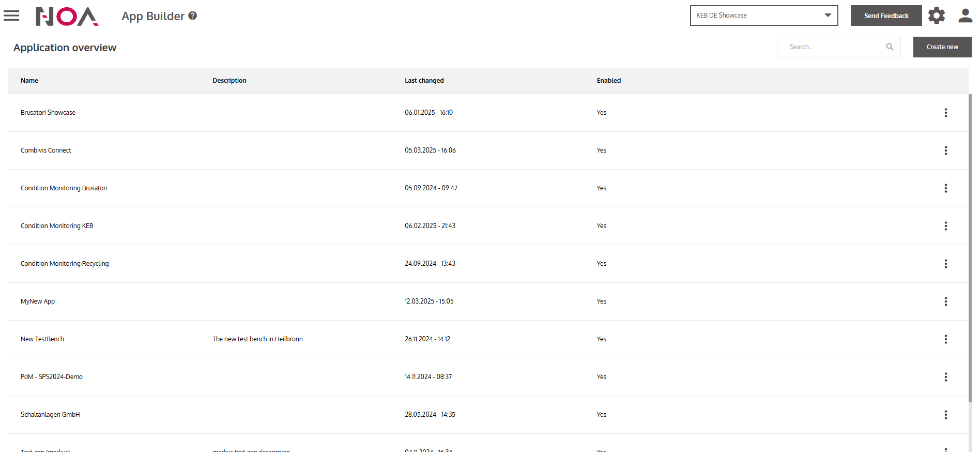Screen dimensions: 980x468
Task: Open the hamburger navigation menu
Action: 11,16
